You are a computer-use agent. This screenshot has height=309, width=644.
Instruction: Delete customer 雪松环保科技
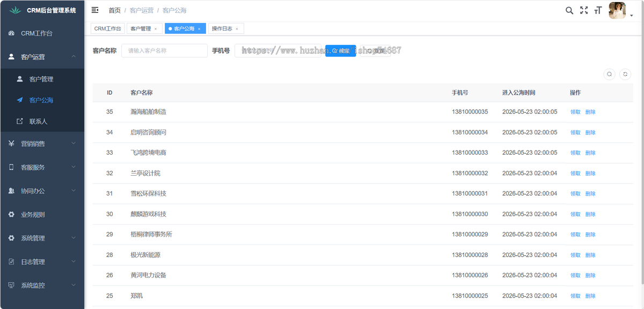590,193
